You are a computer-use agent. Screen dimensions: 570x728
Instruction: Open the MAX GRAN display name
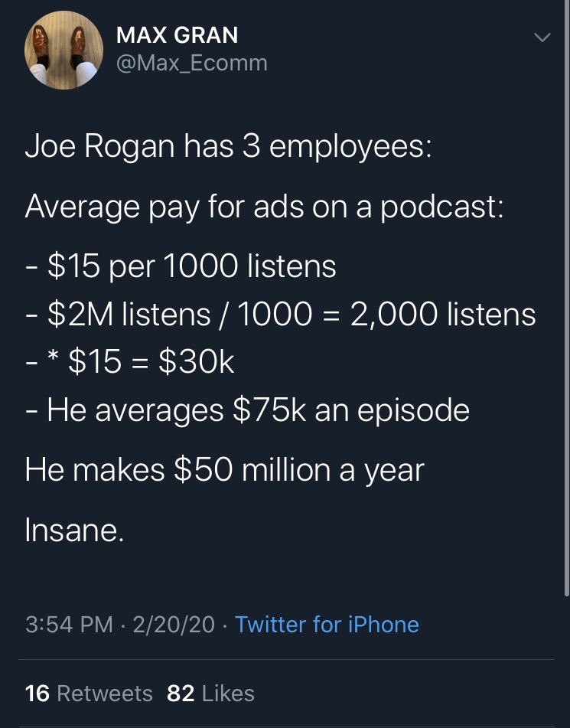point(177,35)
